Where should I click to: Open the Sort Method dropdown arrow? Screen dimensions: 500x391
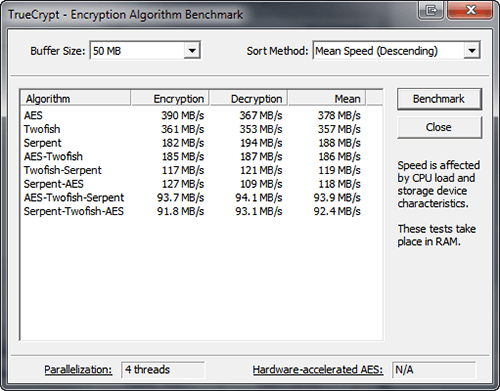pyautogui.click(x=472, y=51)
